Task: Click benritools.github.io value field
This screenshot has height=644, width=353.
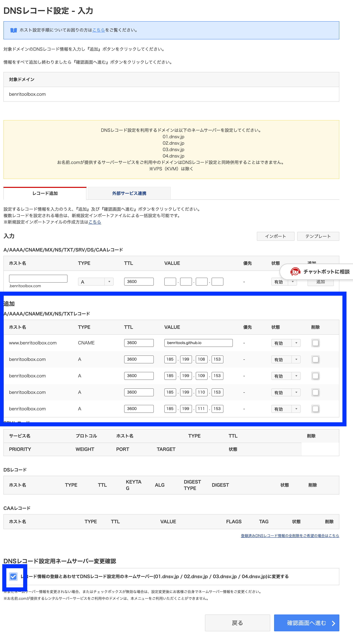Action: (x=198, y=343)
